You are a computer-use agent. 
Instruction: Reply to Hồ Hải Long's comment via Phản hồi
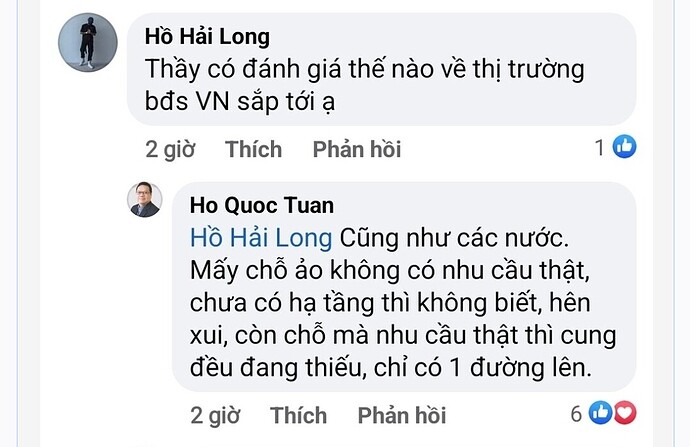coord(357,149)
